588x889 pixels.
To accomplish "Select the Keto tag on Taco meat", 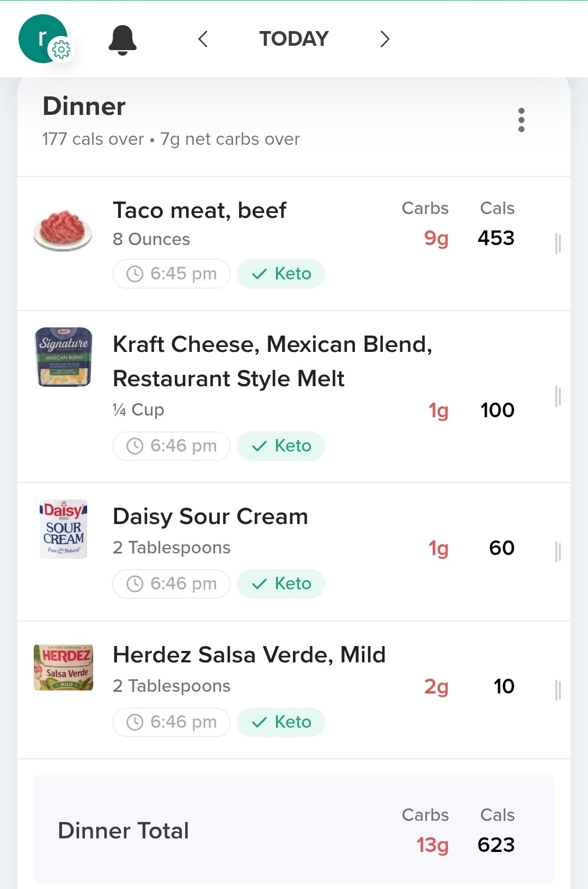I will [281, 273].
